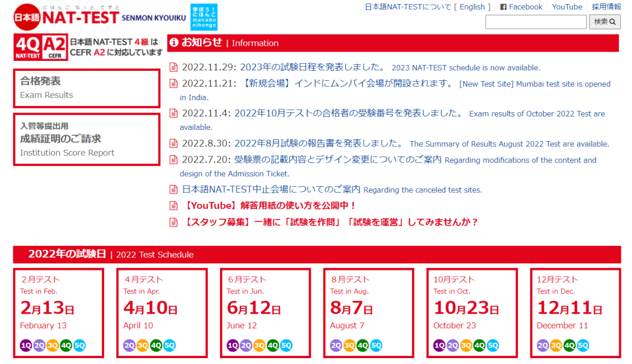632x364 pixels.
Task: Open the manabo nihongo blue banner icon
Action: (x=203, y=17)
